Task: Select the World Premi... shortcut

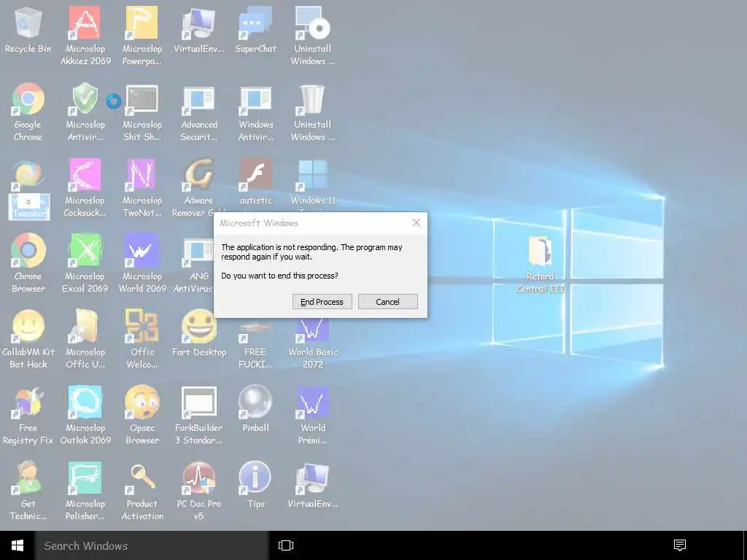Action: point(312,402)
